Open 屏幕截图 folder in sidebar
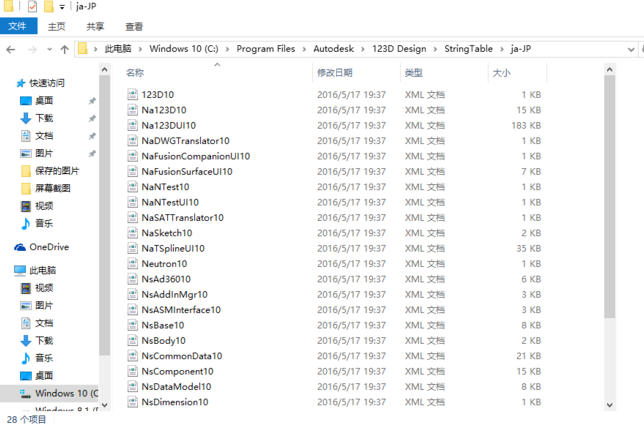The width and height of the screenshot is (644, 426). [x=53, y=189]
